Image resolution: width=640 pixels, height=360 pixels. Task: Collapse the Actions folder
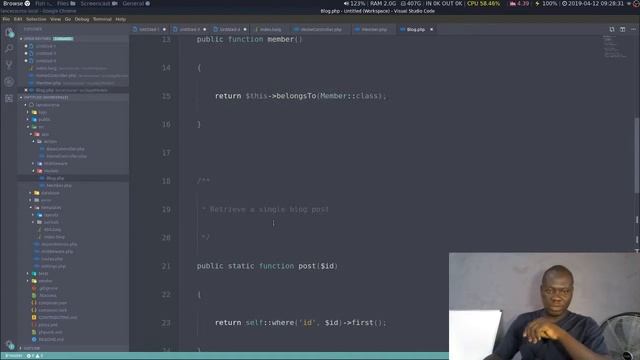(x=50, y=142)
